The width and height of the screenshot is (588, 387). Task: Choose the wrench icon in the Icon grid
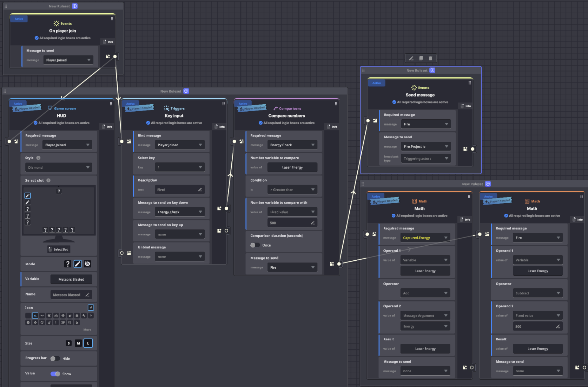[84, 315]
